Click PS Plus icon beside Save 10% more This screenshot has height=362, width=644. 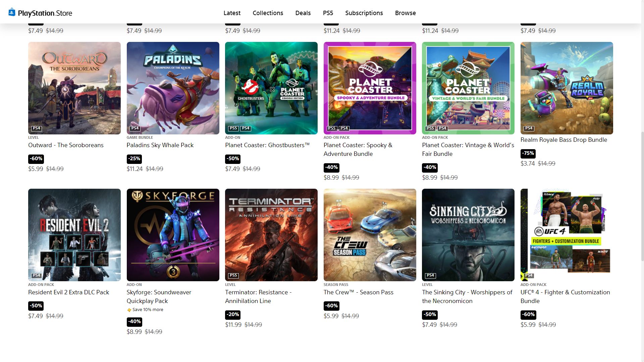129,310
